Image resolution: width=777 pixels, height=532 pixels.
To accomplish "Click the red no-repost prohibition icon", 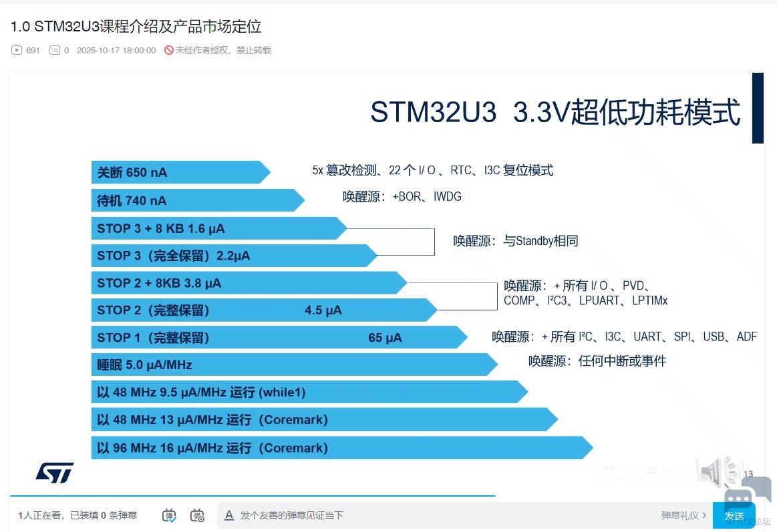I will tap(169, 50).
